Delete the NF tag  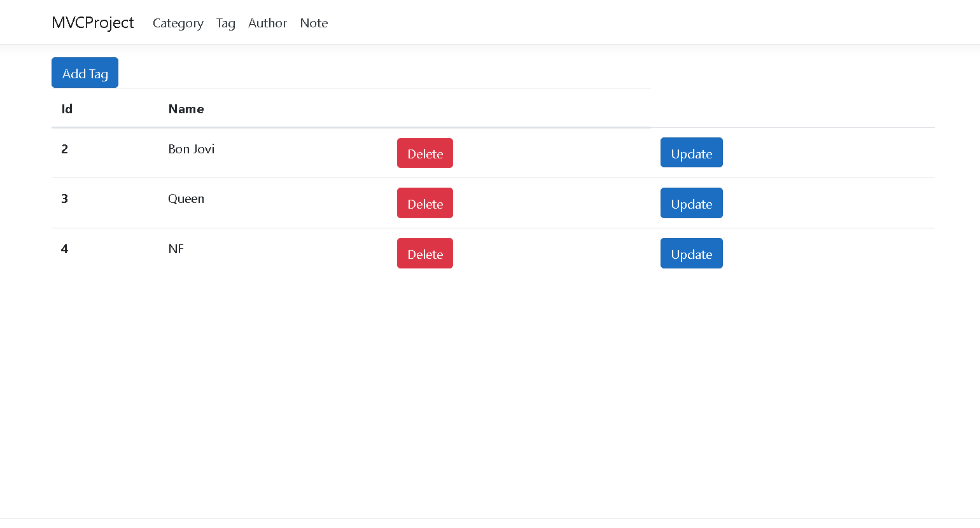click(x=424, y=253)
